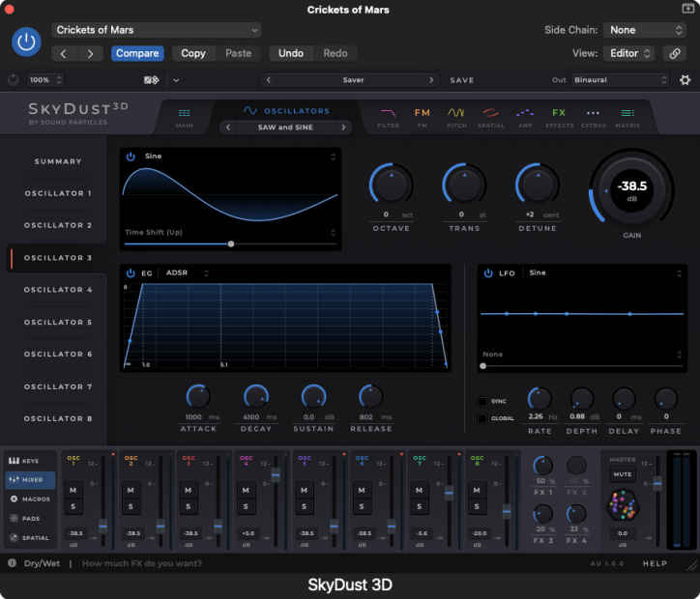Image resolution: width=700 pixels, height=599 pixels.
Task: Switch to the Macros panel tab
Action: [x=30, y=499]
